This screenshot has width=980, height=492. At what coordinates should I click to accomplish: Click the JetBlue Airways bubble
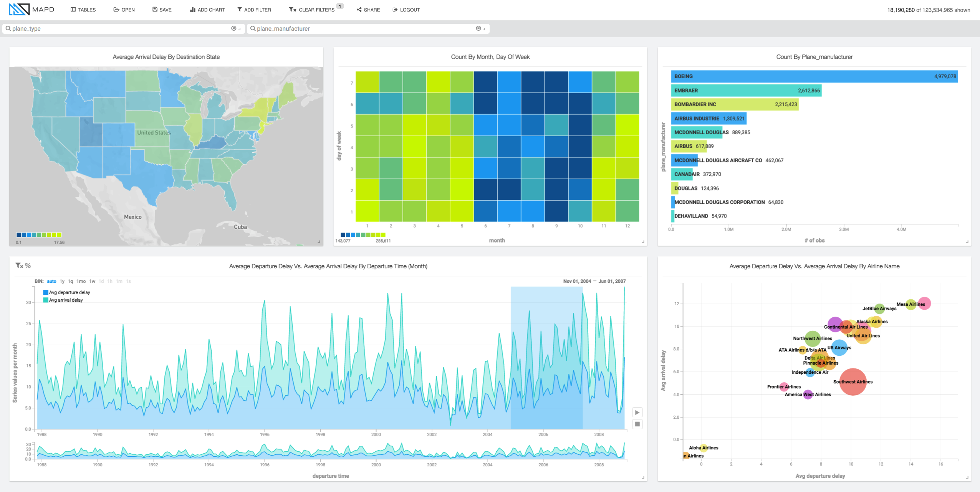(x=879, y=308)
